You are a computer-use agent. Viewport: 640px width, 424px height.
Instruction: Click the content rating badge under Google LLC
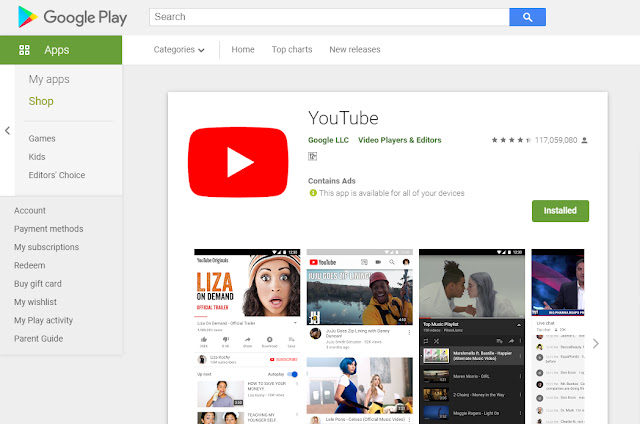click(x=312, y=156)
